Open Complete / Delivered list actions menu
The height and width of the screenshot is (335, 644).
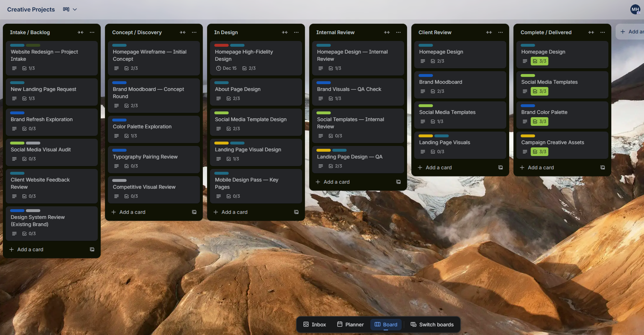603,32
